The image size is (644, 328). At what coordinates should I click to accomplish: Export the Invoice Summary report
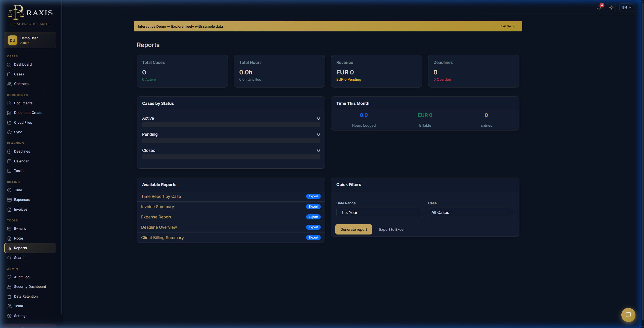pyautogui.click(x=313, y=207)
